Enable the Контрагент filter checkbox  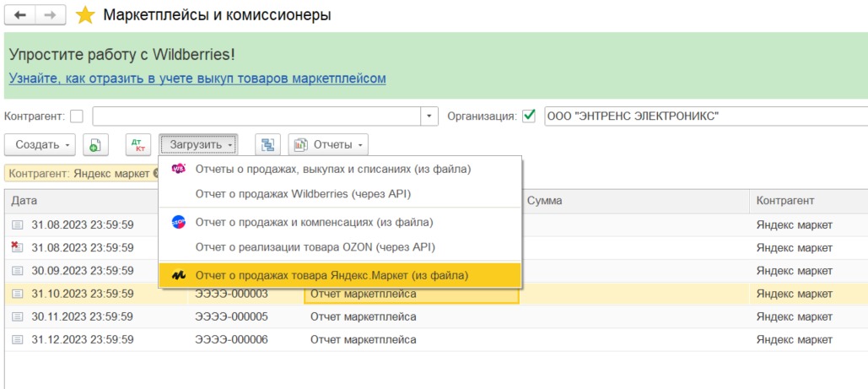(x=77, y=116)
